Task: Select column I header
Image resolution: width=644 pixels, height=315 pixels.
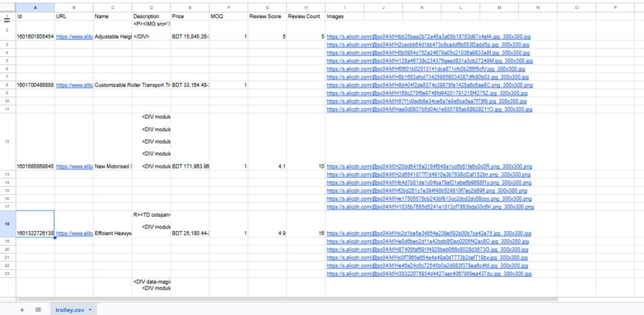Action: 345,7
